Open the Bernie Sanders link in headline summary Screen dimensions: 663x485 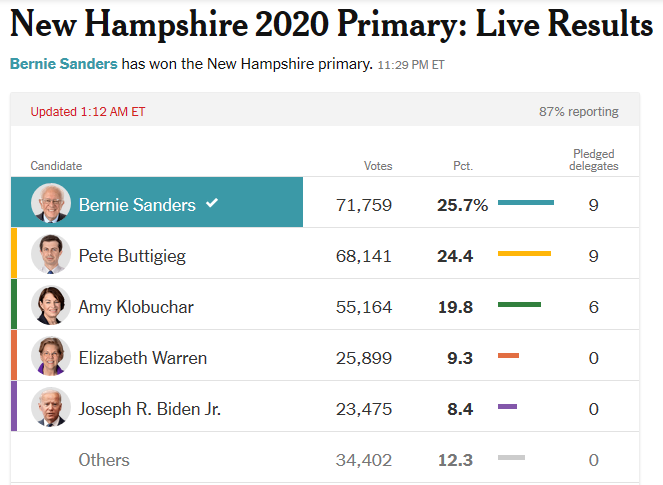pyautogui.click(x=64, y=64)
